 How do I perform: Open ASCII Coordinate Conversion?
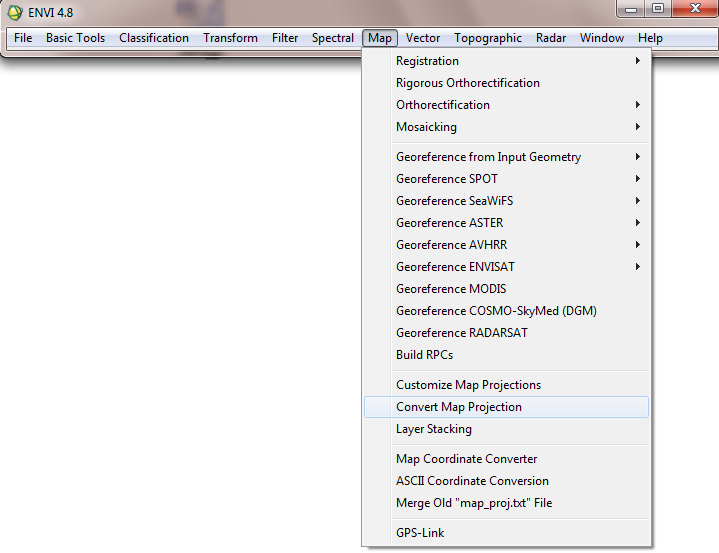[x=506, y=481]
